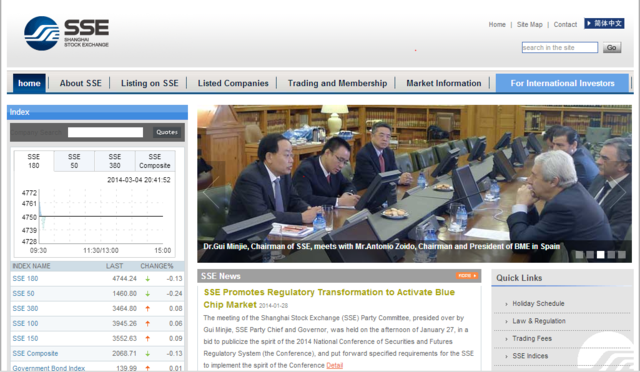Open SSE 150 index link
This screenshot has width=640, height=372.
pyautogui.click(x=25, y=339)
